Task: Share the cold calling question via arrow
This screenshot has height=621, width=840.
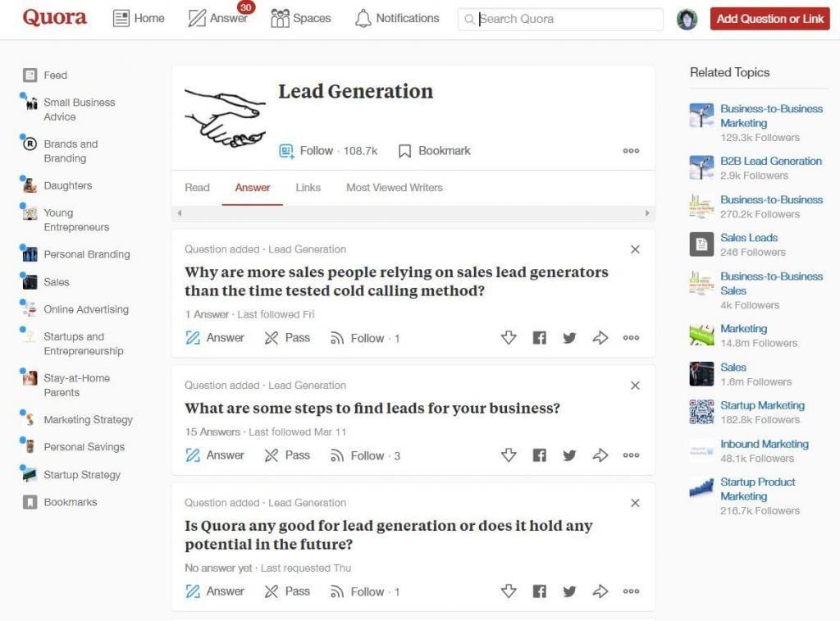Action: pyautogui.click(x=600, y=337)
